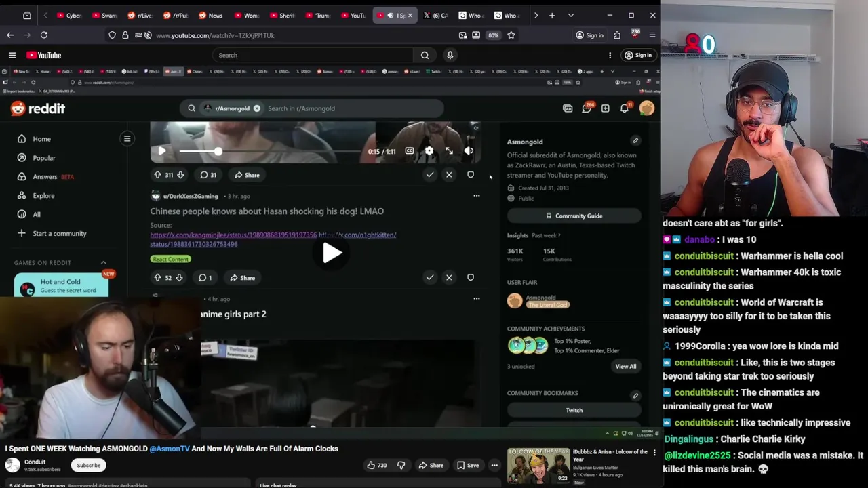Go back in Firefox browser

coord(10,35)
